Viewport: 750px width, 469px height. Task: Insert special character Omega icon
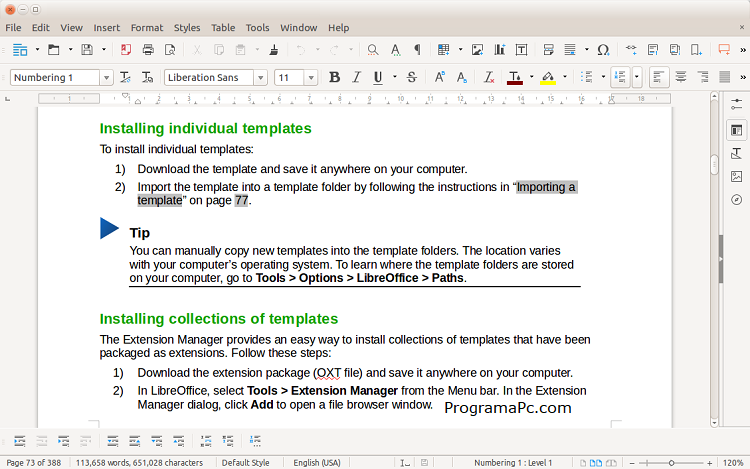coord(603,50)
